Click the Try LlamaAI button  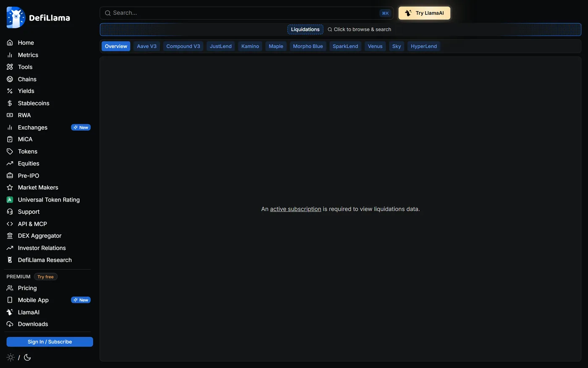tap(424, 13)
